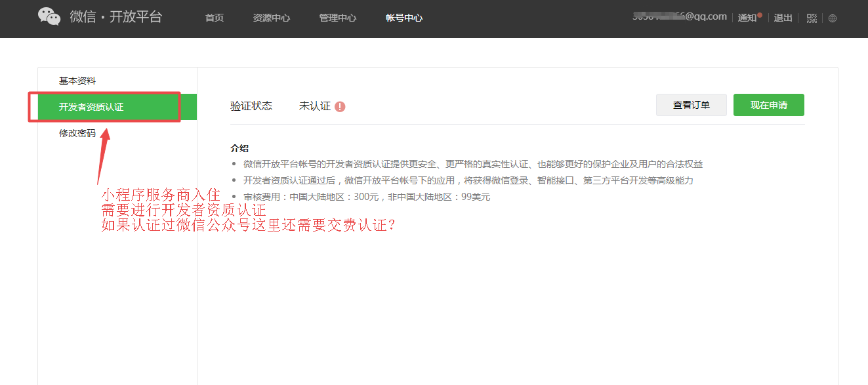Click 退出 to log out
Screen dimensions: 868x385
(x=783, y=18)
